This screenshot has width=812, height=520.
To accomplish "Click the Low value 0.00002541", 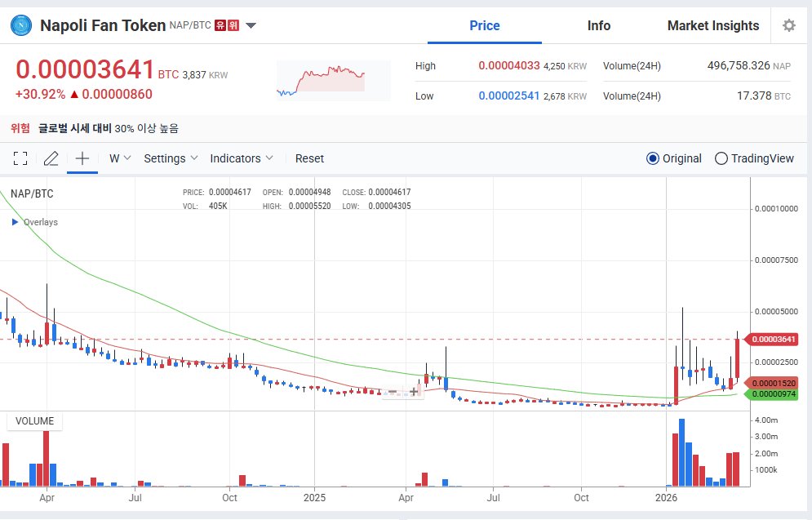I will pos(509,96).
